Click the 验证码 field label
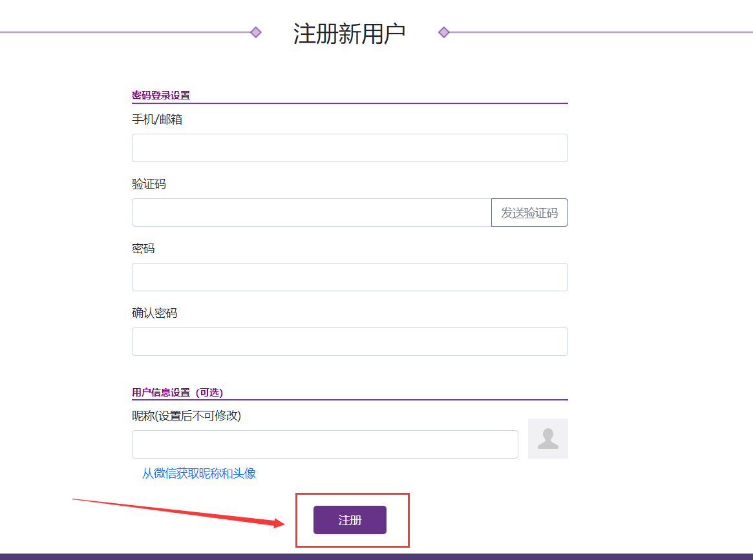 (x=149, y=184)
